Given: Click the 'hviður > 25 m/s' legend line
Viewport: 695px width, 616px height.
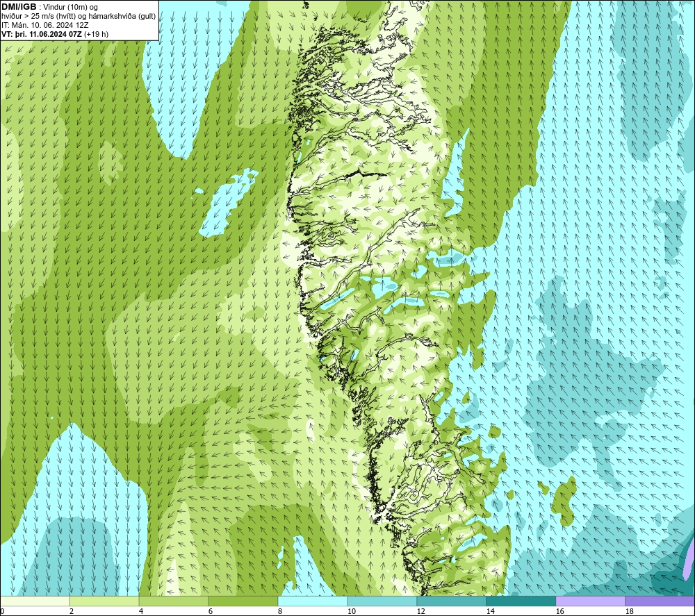Looking at the screenshot, I should click(x=79, y=17).
